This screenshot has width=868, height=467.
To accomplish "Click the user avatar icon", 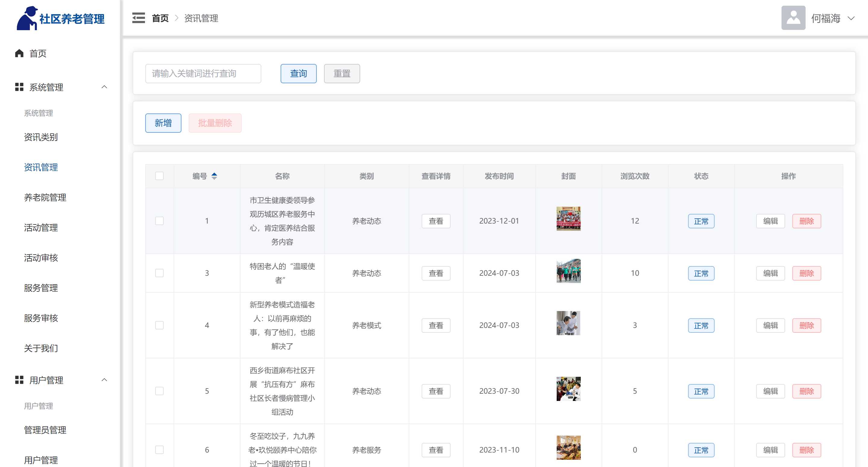I will tap(793, 18).
